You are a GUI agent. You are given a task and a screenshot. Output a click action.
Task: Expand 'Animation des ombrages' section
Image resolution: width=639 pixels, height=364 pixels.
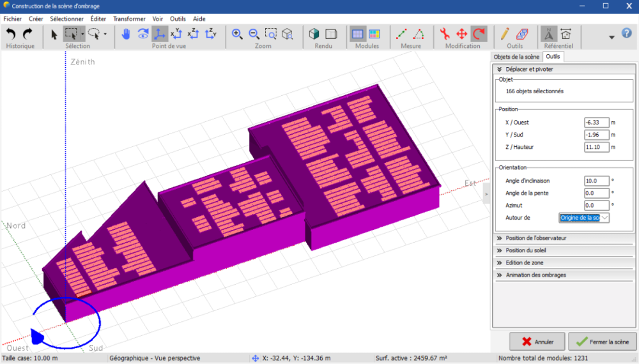coord(535,275)
